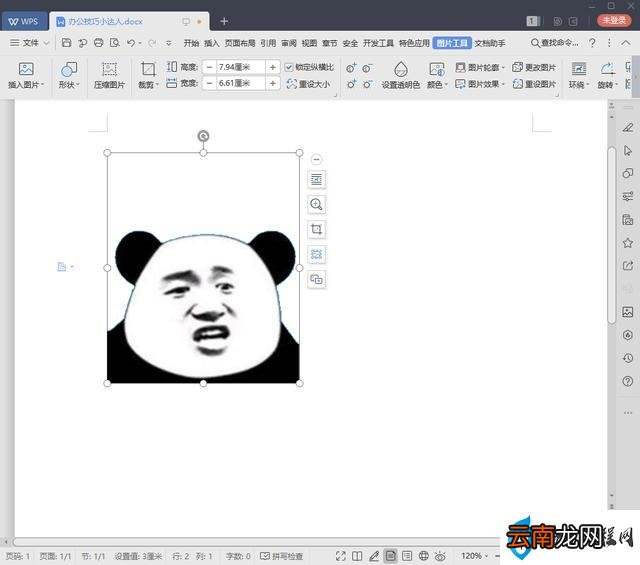Viewport: 640px width, 565px height.
Task: Expand the File (文件) menu arrow
Action: [46, 43]
